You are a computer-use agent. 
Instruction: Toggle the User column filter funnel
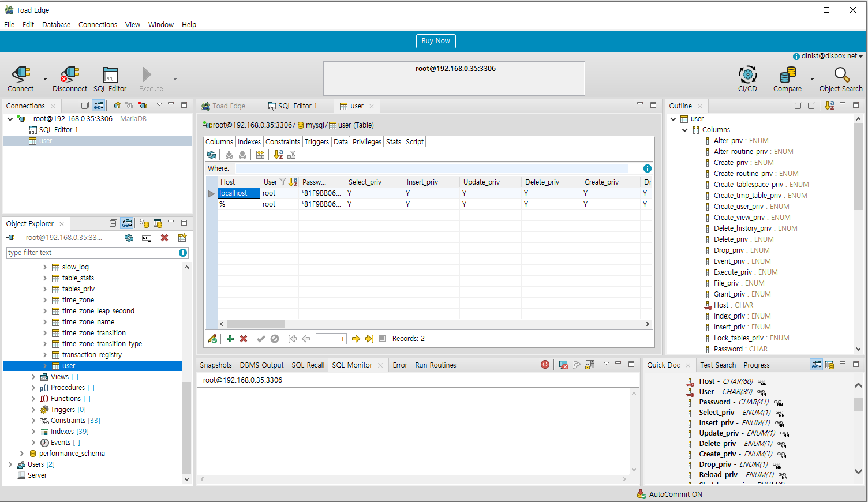click(x=283, y=182)
